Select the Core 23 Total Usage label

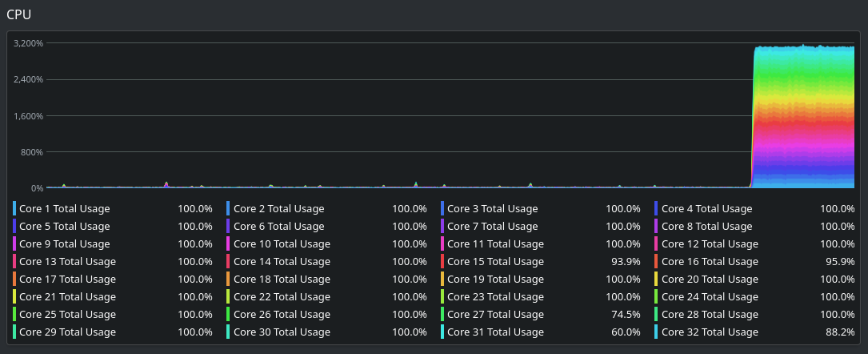tap(495, 297)
